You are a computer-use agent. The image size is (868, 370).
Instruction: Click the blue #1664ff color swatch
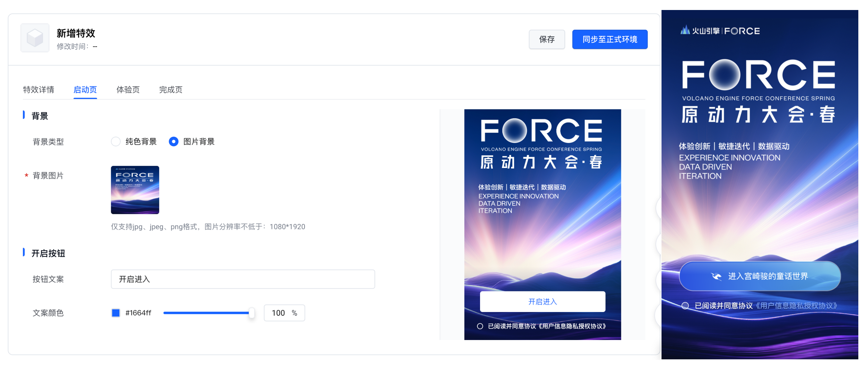(x=115, y=313)
